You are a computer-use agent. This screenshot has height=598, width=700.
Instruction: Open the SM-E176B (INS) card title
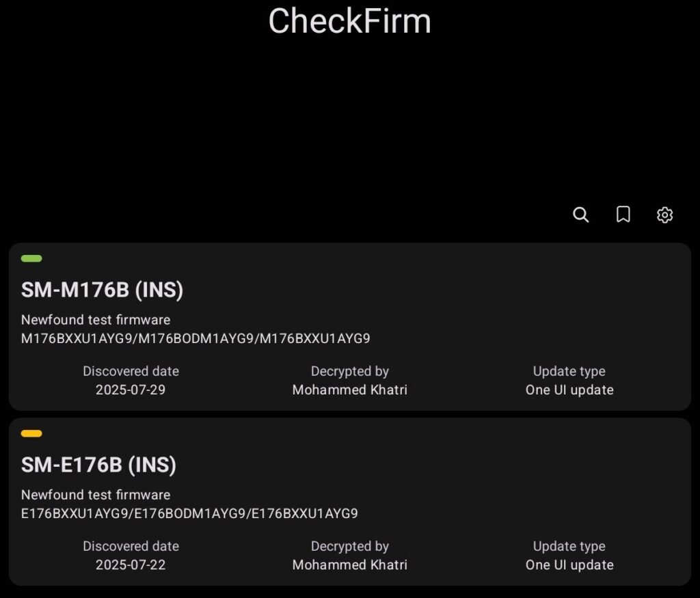click(x=98, y=465)
